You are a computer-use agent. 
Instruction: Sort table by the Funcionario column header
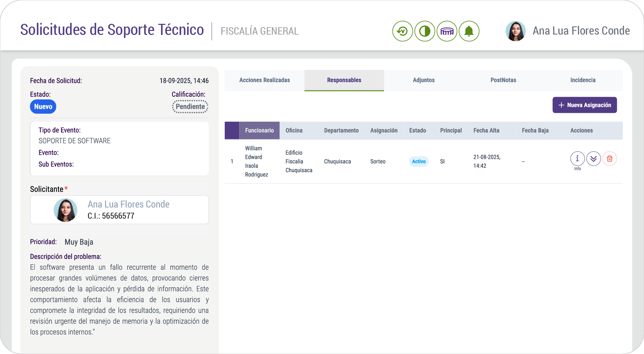click(259, 131)
